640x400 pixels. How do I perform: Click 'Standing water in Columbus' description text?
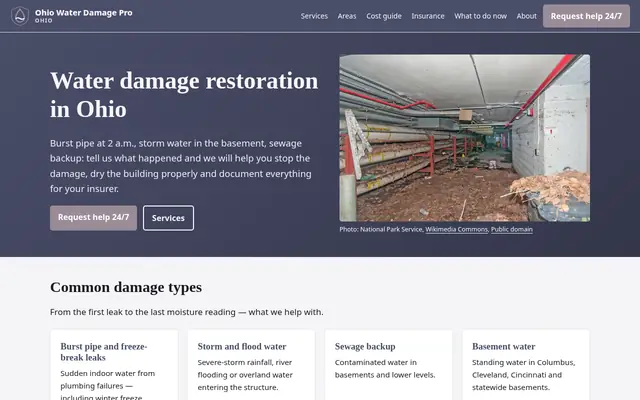[523, 375]
